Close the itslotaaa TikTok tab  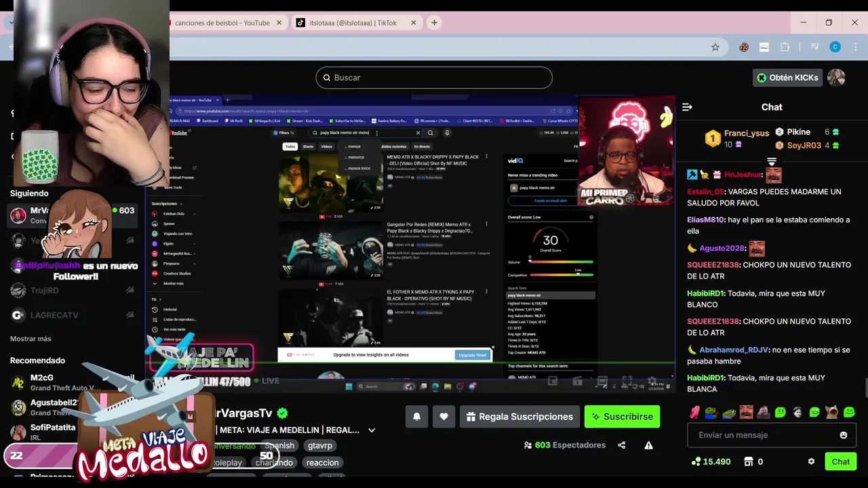(x=413, y=22)
